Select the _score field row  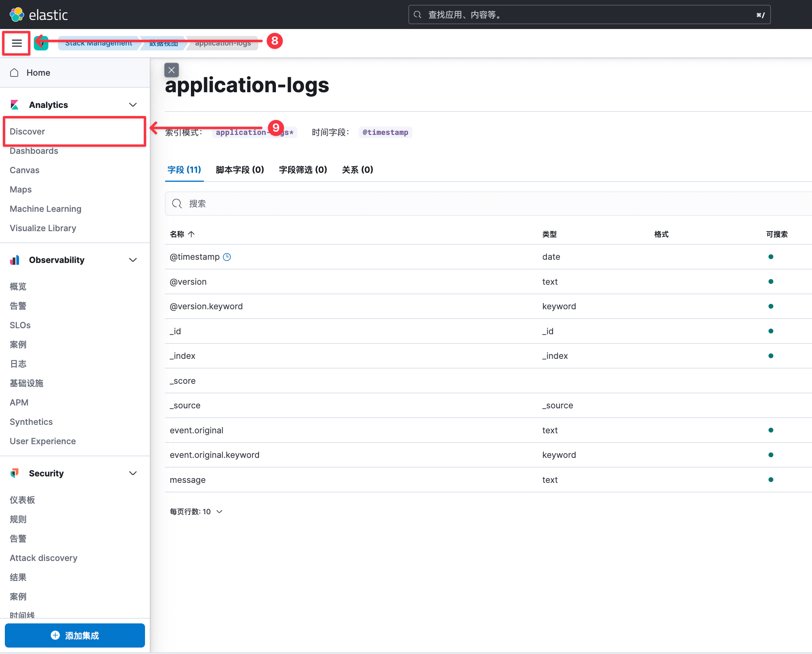tap(488, 381)
